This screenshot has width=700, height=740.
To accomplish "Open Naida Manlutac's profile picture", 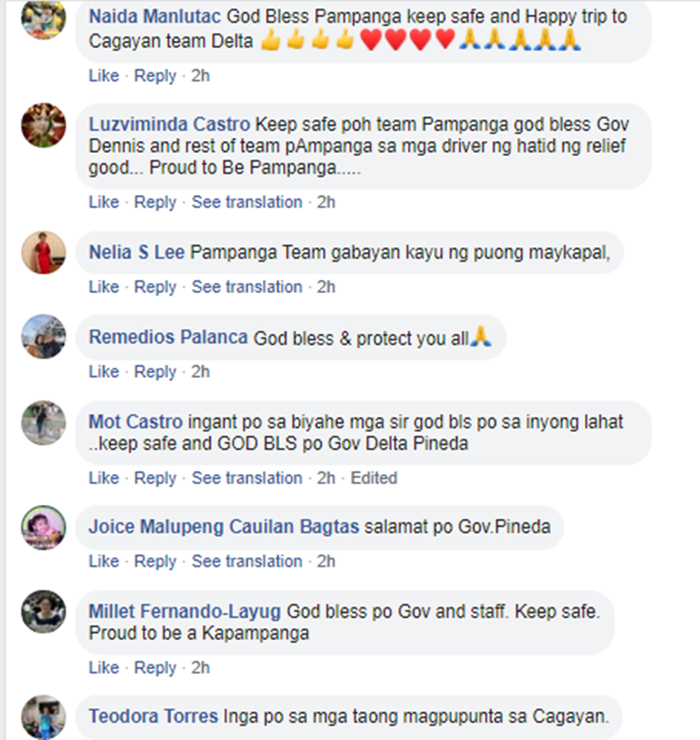I will (44, 18).
